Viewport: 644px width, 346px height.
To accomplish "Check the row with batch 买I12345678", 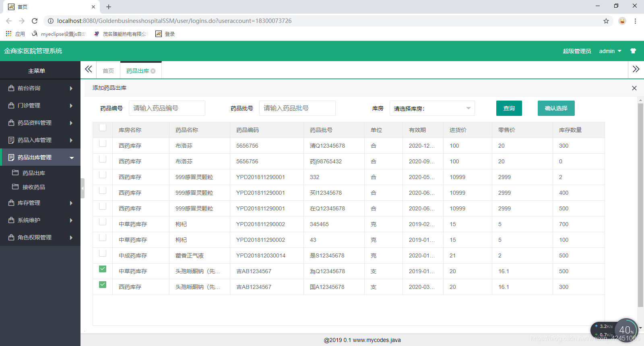I will pyautogui.click(x=103, y=190).
